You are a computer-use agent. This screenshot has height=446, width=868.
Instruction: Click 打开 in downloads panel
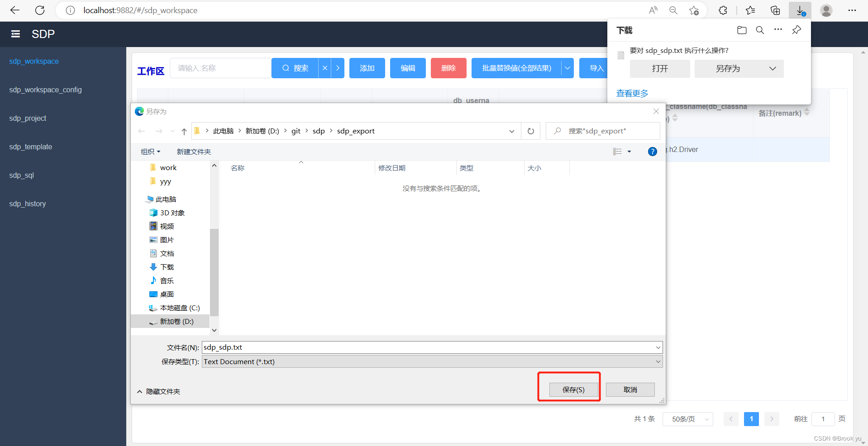[660, 69]
